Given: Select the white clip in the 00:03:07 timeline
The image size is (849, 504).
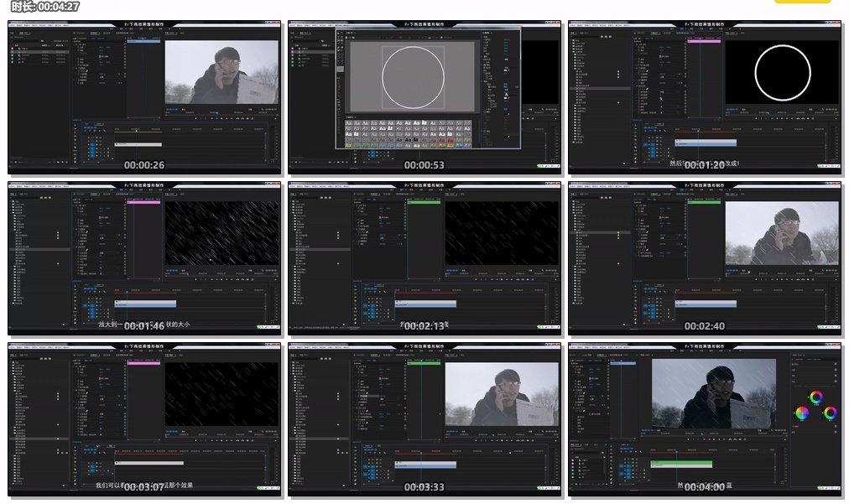Looking at the screenshot, I should [x=148, y=463].
